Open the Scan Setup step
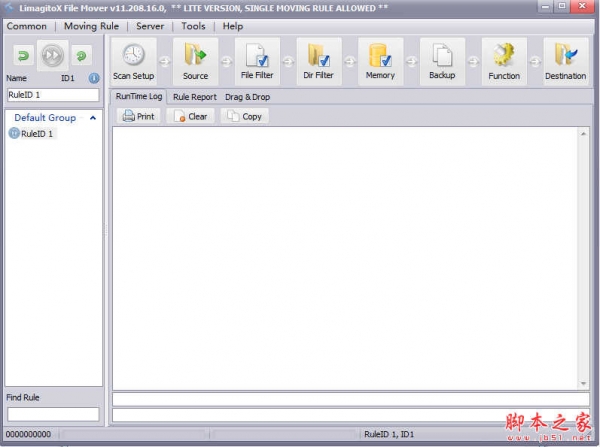Viewport: 600px width, 447px height. 134,61
